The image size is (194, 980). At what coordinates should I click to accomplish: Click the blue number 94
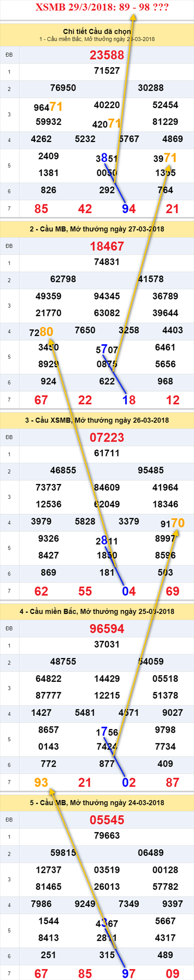pyautogui.click(x=129, y=209)
